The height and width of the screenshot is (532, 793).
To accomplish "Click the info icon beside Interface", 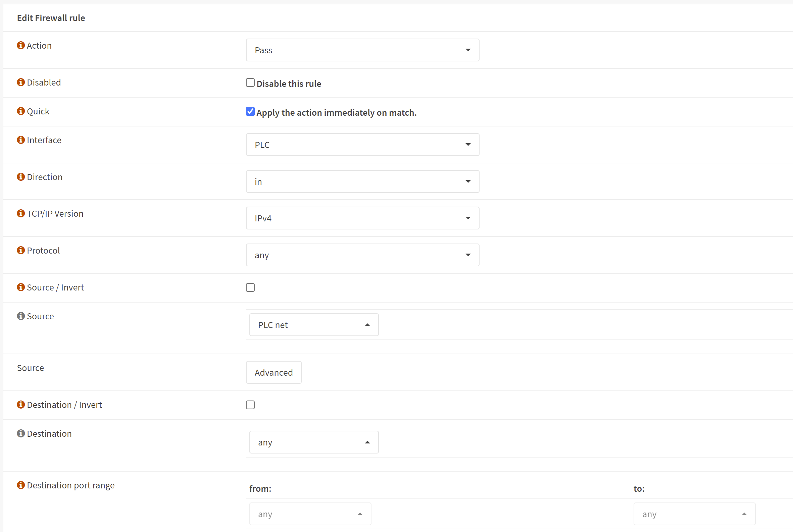I will (21, 140).
